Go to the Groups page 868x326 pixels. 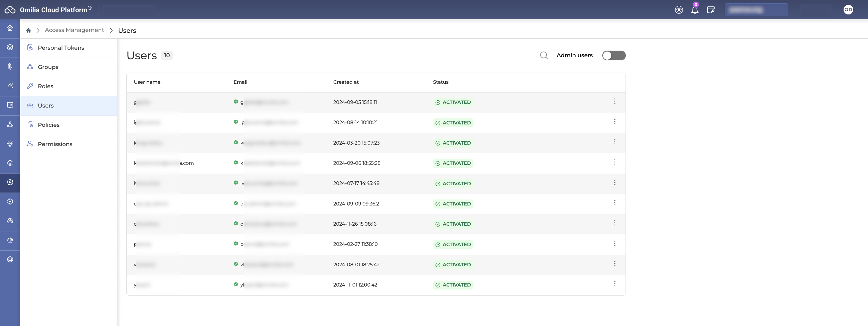(x=48, y=67)
